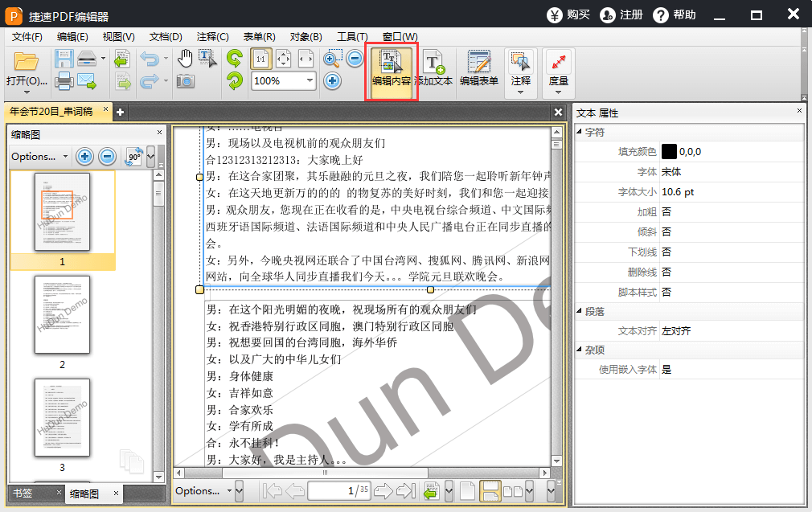Undo last action with blue arrow

tap(150, 59)
